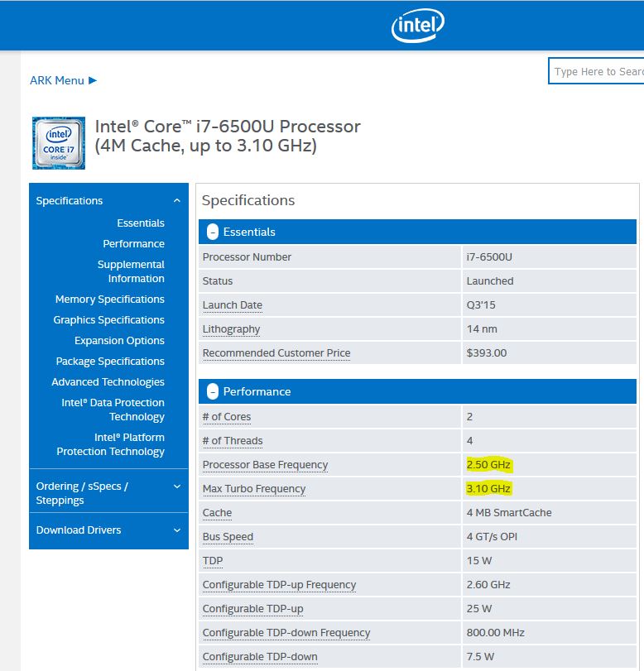The image size is (644, 671).
Task: Click the highlighted 3.10 GHz value
Action: pyautogui.click(x=488, y=489)
